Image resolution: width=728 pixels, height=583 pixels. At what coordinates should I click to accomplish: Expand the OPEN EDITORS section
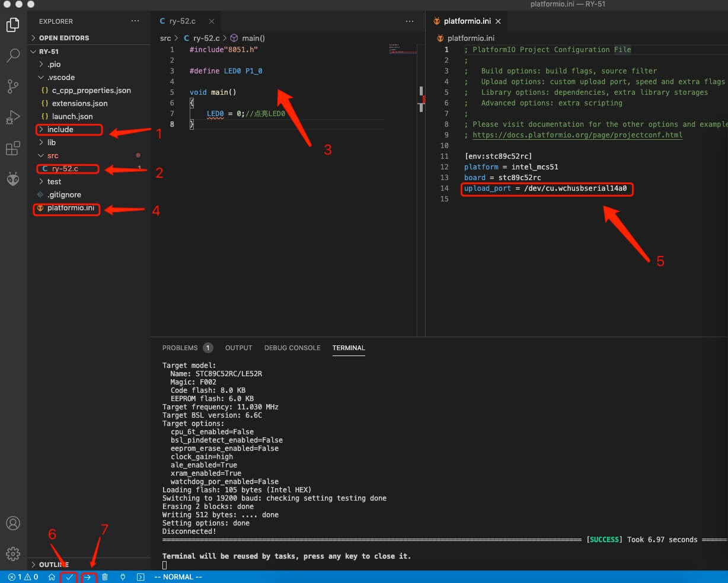coord(63,38)
